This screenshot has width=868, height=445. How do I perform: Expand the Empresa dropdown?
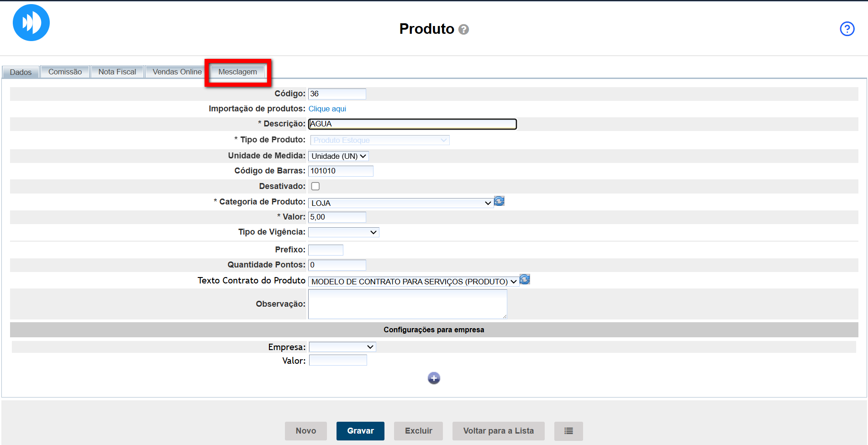342,347
